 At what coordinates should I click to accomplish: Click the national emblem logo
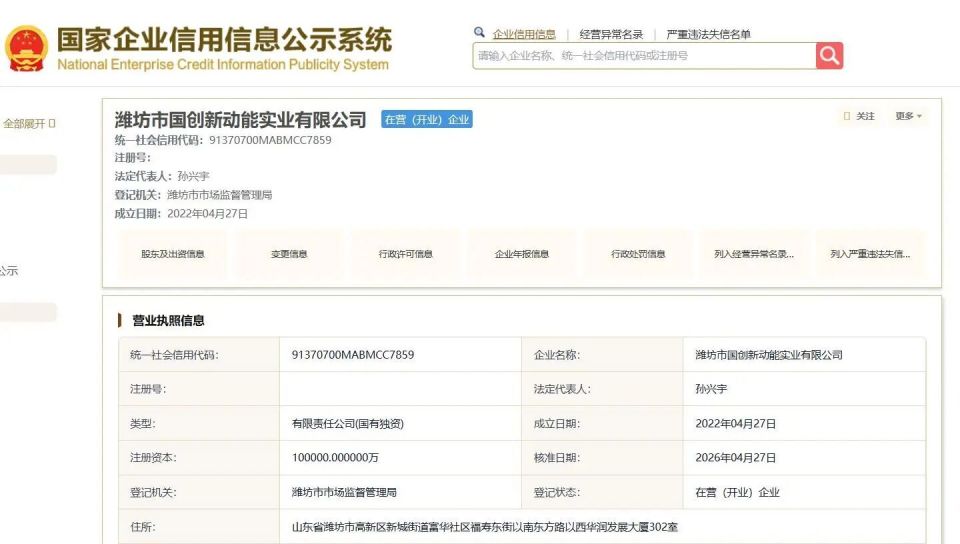(x=26, y=49)
